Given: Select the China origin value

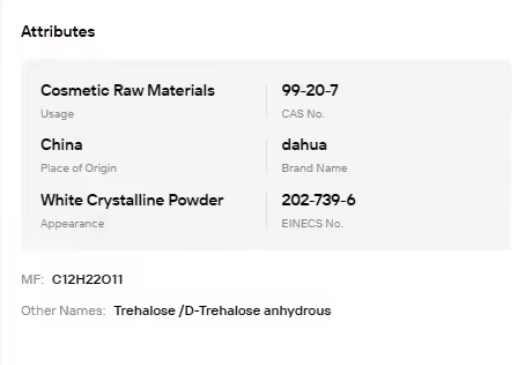Looking at the screenshot, I should click(62, 145).
